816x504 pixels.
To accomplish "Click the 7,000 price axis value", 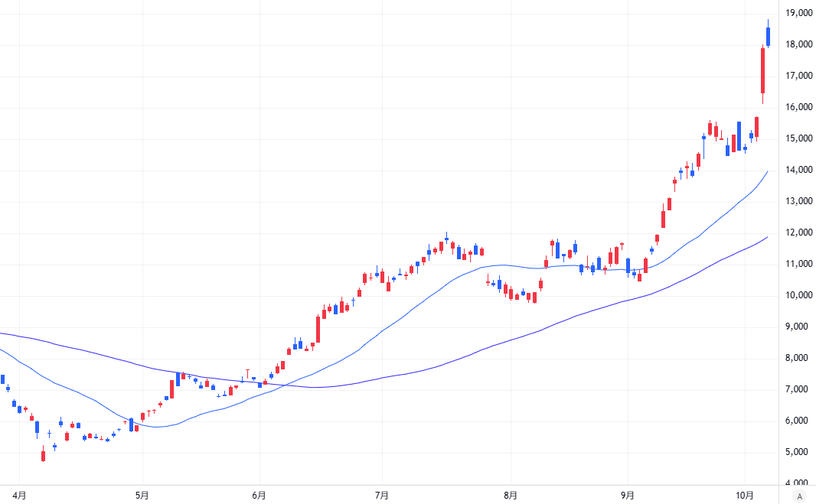I will tap(798, 389).
